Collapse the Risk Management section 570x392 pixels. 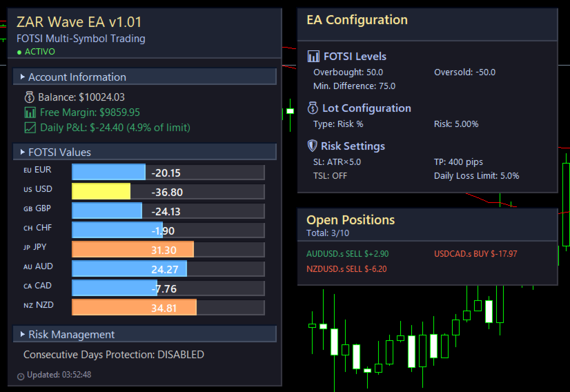(x=23, y=334)
